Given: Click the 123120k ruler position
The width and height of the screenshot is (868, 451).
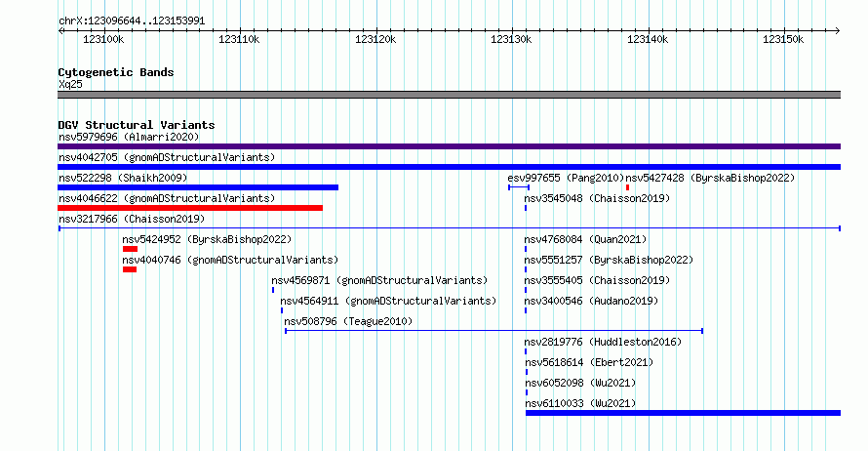Looking at the screenshot, I should coord(375,39).
